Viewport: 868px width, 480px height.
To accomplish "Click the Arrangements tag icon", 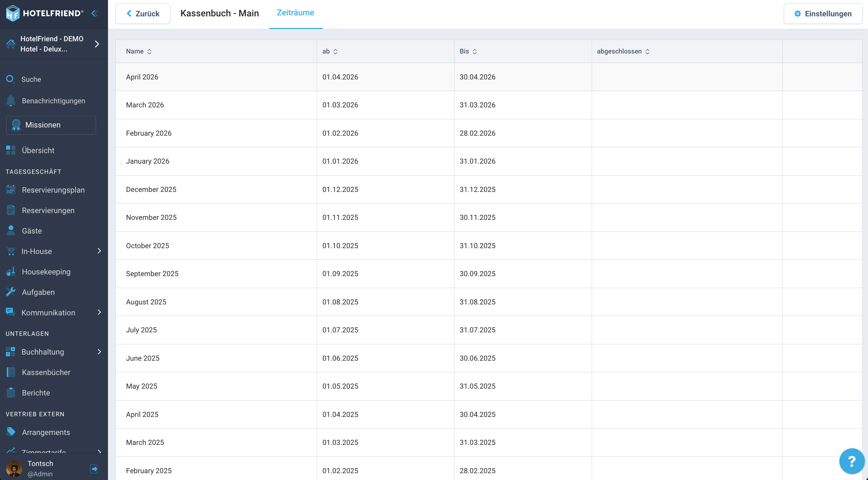I will coord(11,432).
